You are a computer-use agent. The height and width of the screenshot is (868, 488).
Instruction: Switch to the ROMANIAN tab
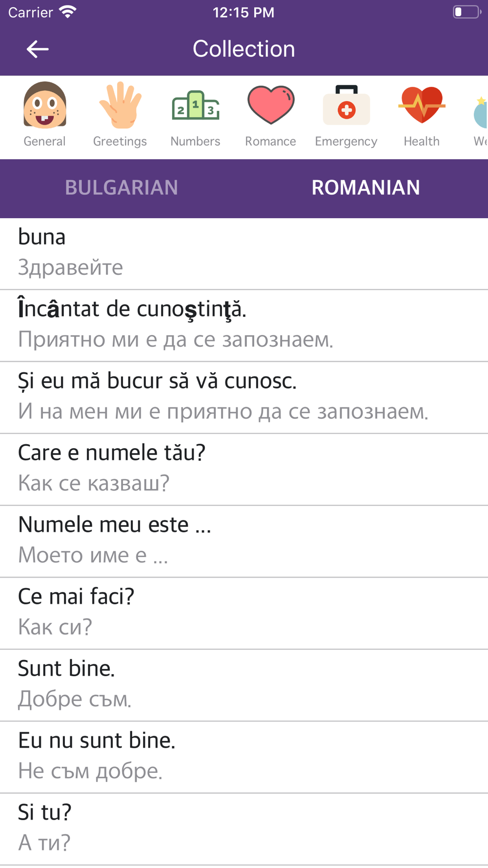coord(366,188)
